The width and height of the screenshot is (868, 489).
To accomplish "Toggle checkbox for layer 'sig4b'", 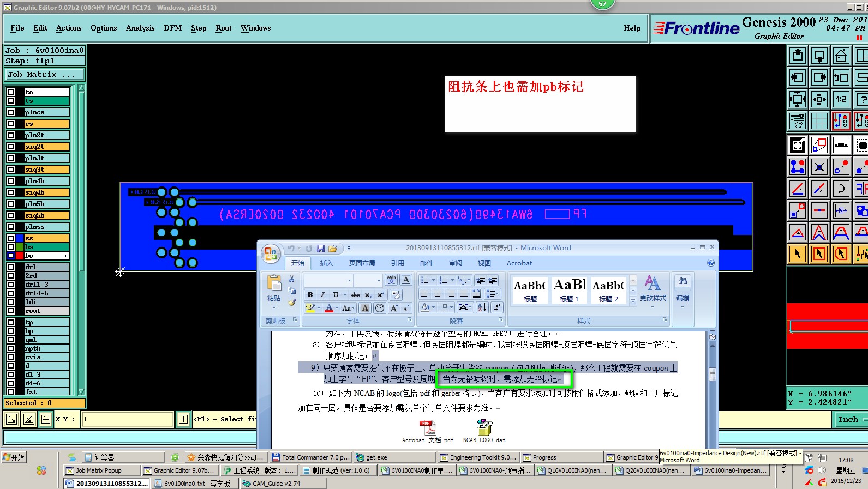I will point(11,192).
